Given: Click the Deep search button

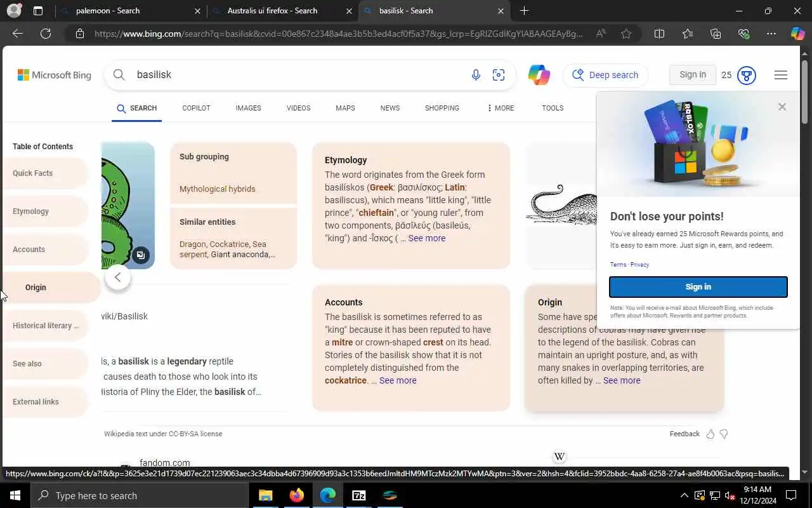Looking at the screenshot, I should point(605,75).
